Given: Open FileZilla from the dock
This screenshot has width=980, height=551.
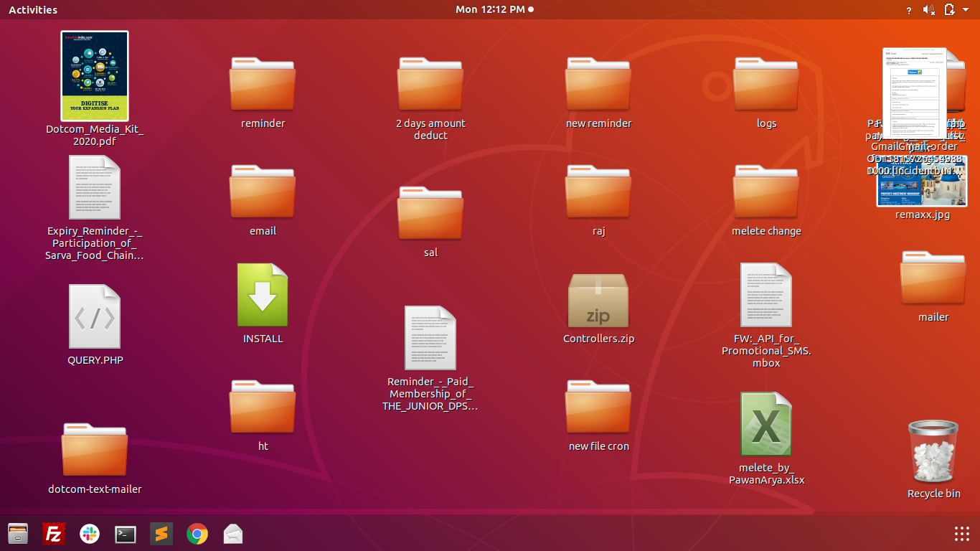Looking at the screenshot, I should tap(54, 534).
